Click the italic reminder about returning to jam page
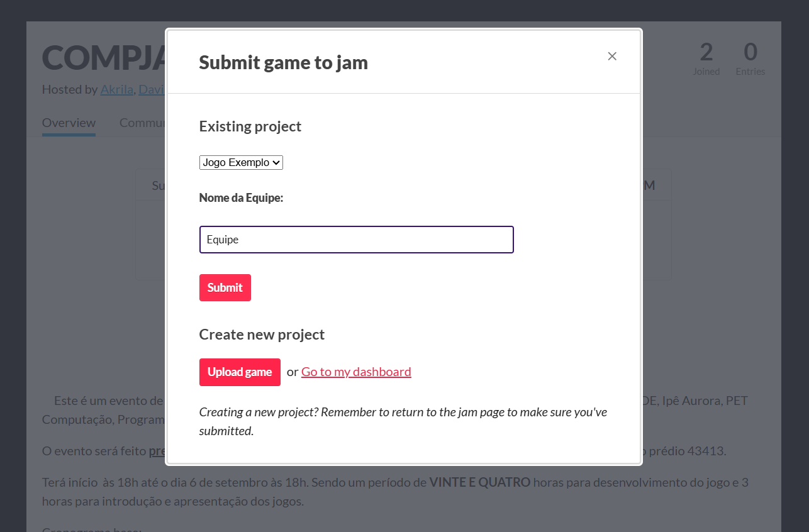Image resolution: width=809 pixels, height=532 pixels. tap(403, 421)
